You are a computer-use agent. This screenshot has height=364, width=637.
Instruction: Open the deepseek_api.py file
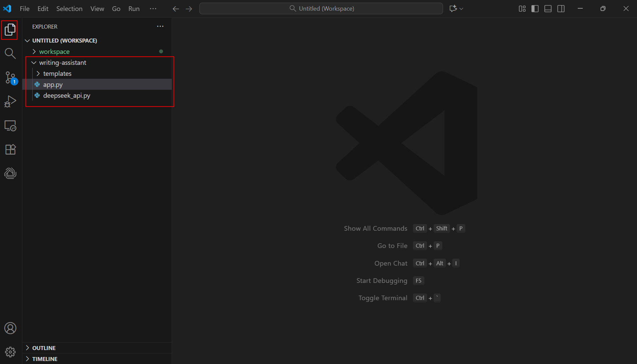pyautogui.click(x=67, y=95)
